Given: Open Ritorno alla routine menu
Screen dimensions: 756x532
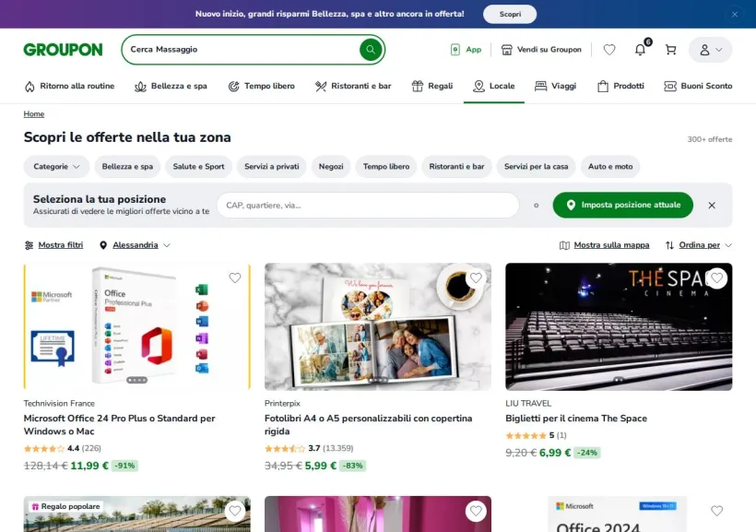Looking at the screenshot, I should click(x=69, y=86).
